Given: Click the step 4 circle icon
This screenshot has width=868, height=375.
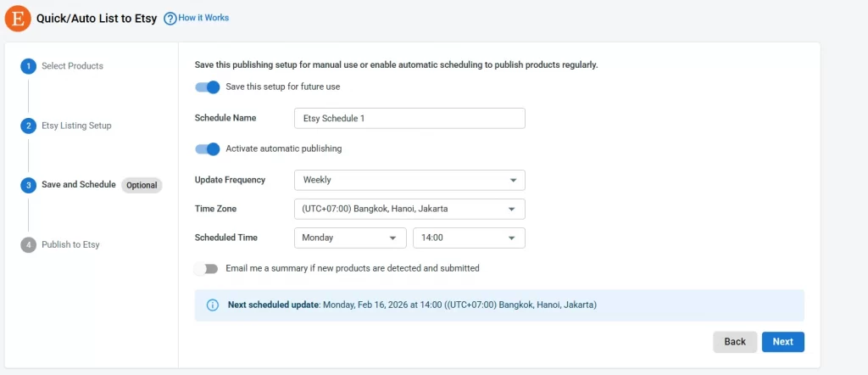Looking at the screenshot, I should pos(28,244).
